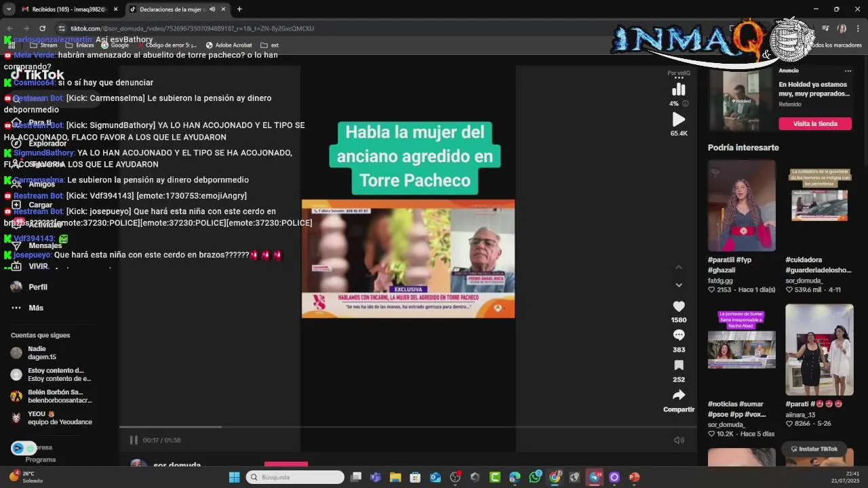Viewport: 868px width, 488px height.
Task: Open the Enlaces bookmarks folder
Action: [x=79, y=45]
